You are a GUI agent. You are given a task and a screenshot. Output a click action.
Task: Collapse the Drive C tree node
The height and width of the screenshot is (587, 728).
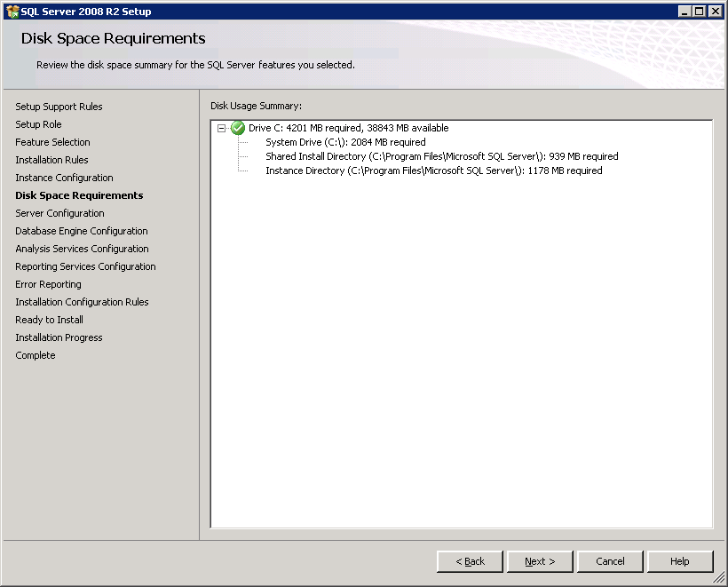coord(221,128)
